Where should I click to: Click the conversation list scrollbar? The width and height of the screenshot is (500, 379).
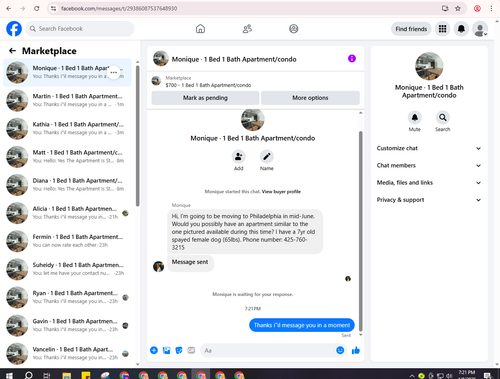[x=137, y=136]
